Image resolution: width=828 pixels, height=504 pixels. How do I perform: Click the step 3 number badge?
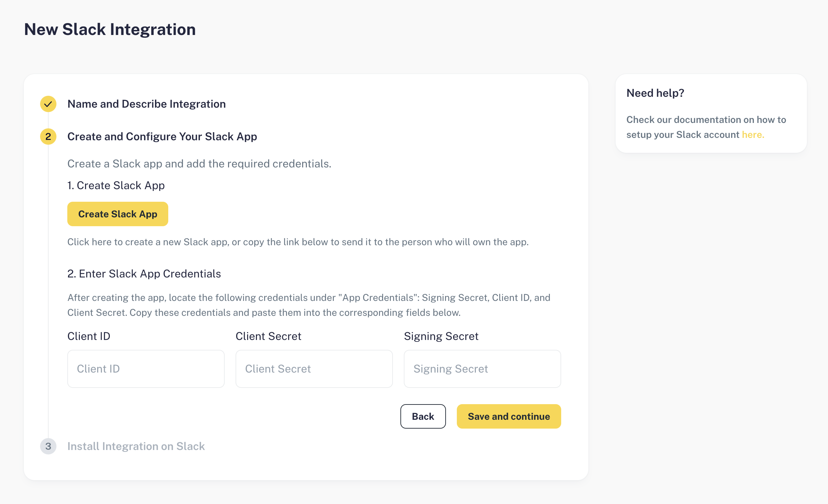48,446
